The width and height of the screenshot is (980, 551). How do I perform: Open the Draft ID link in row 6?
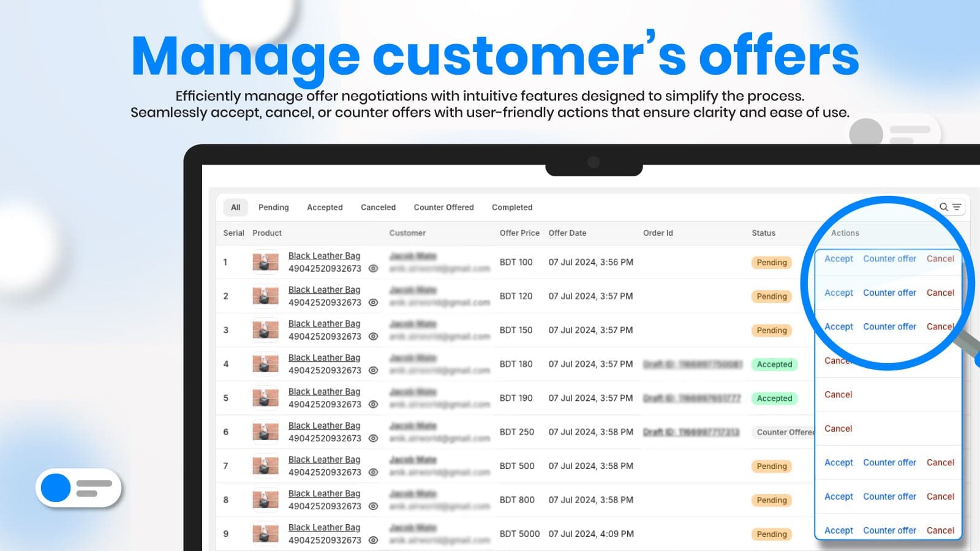[691, 432]
